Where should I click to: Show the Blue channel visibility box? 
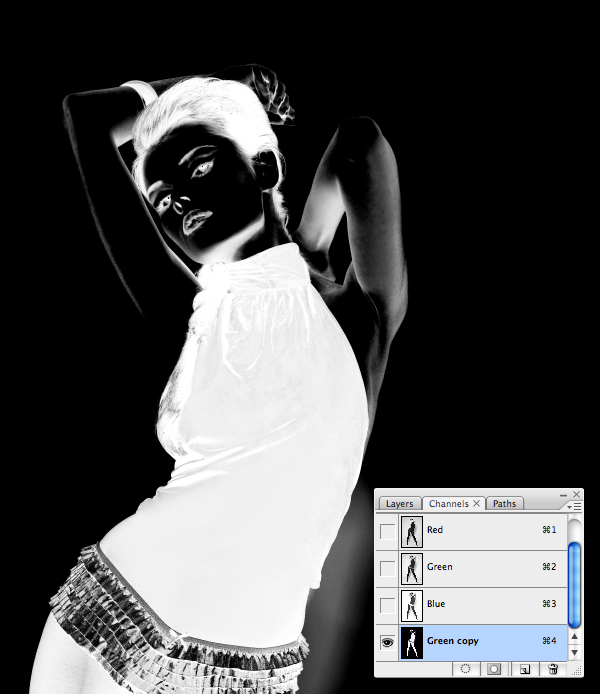point(388,605)
